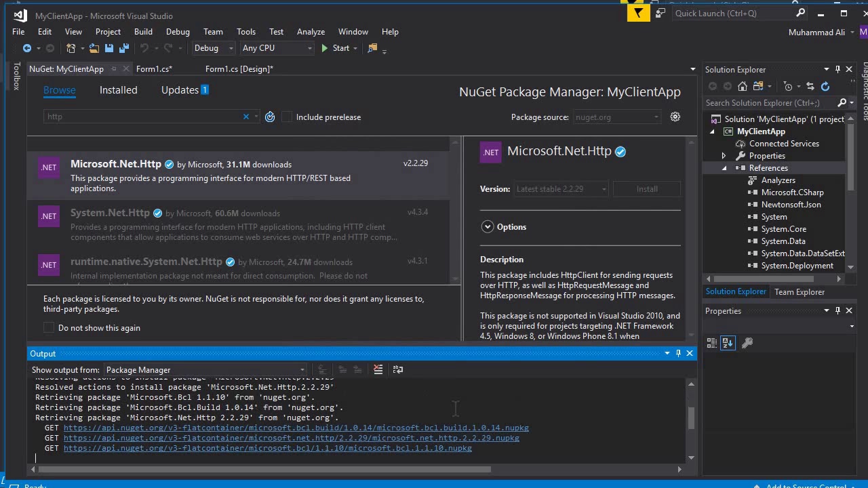Sync with Active Document in Solution Explorer

point(810,86)
